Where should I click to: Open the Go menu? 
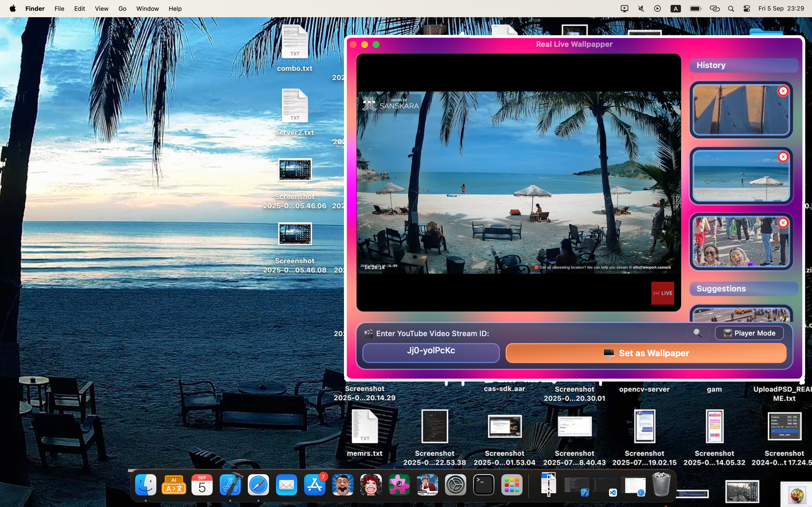coord(122,9)
